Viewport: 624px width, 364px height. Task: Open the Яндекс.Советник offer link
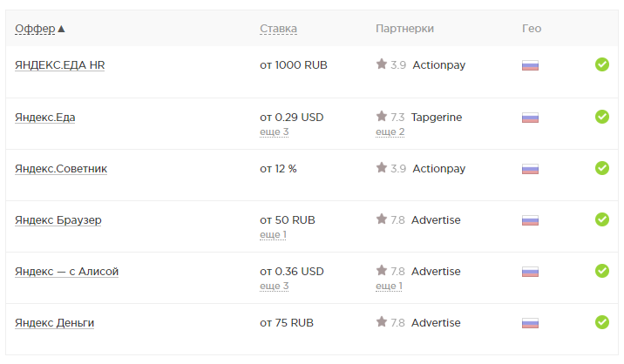(61, 168)
